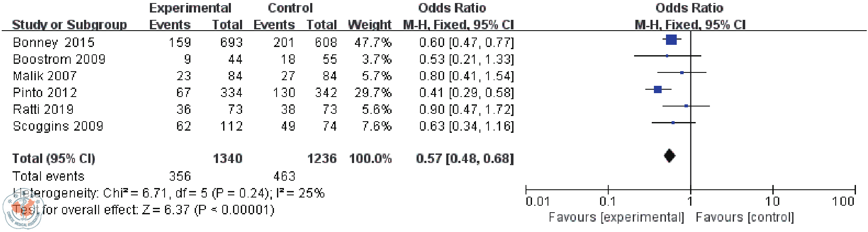868x232 pixels.
Task: Click the Bonney 2015 blue square marker
Action: (671, 40)
